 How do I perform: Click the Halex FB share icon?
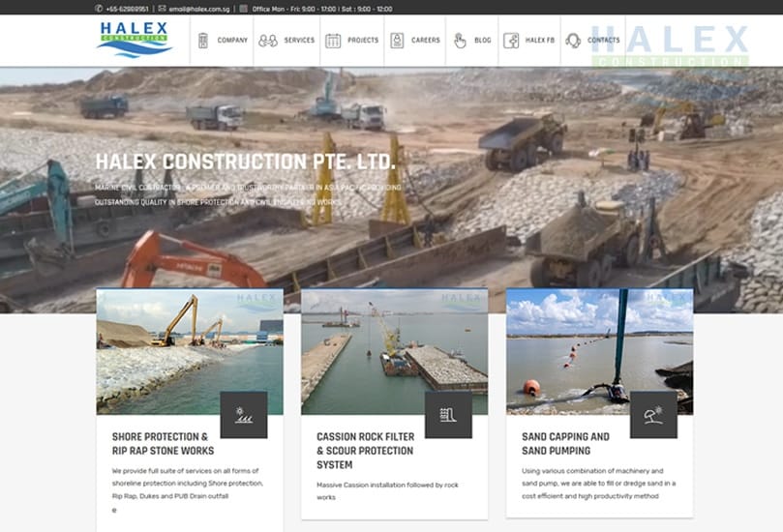(x=511, y=41)
